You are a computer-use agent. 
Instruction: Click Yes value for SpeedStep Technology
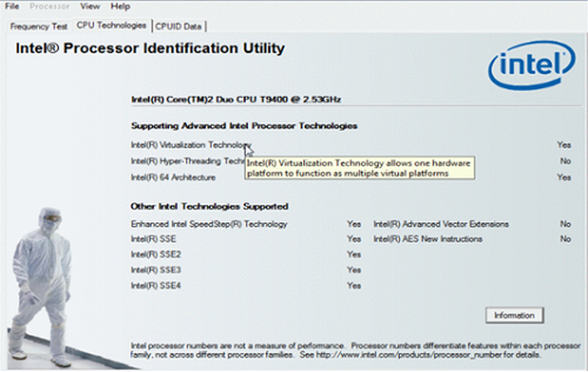[x=354, y=224]
